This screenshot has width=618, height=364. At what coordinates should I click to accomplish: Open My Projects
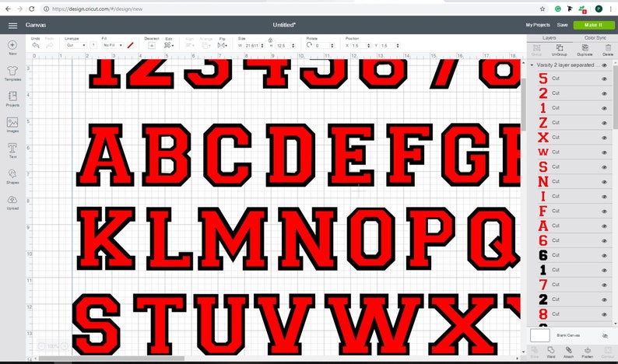[538, 25]
